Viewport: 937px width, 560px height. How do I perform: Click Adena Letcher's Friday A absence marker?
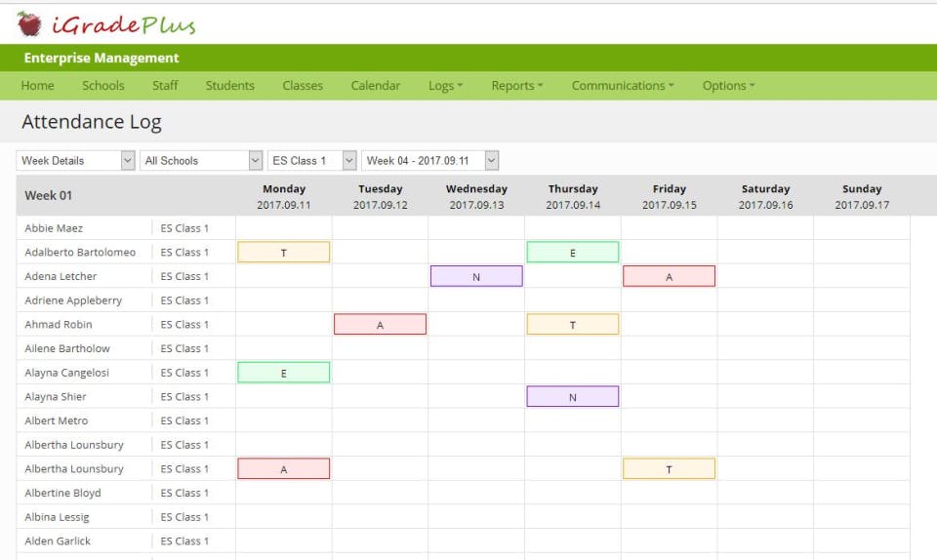point(669,276)
